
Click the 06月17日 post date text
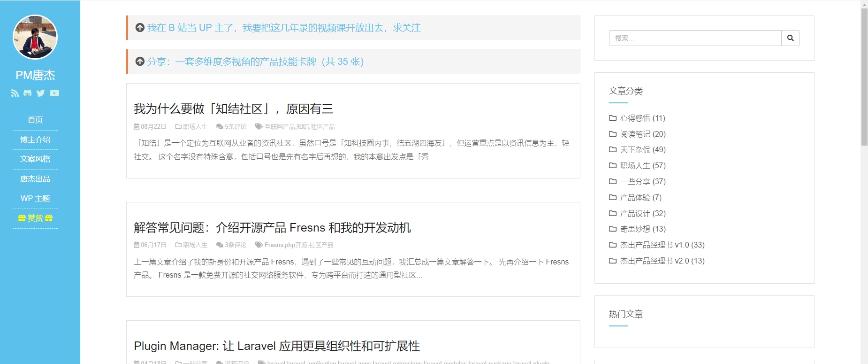[x=153, y=245]
